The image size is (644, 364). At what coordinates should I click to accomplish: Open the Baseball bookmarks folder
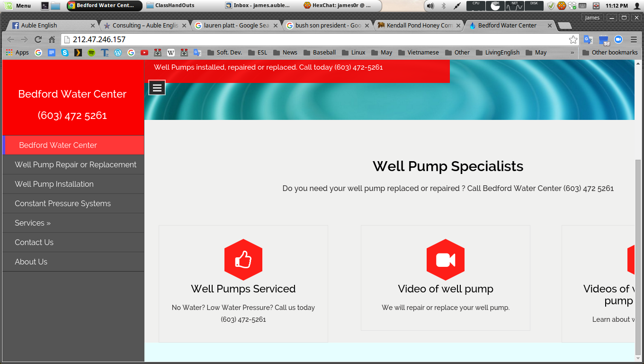pyautogui.click(x=320, y=53)
